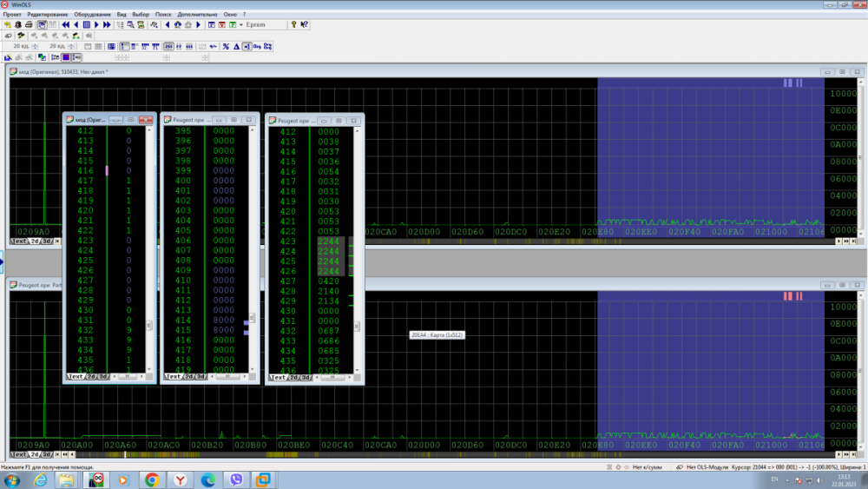Click the new project icon in toolbar
This screenshot has width=868, height=489.
7,24
